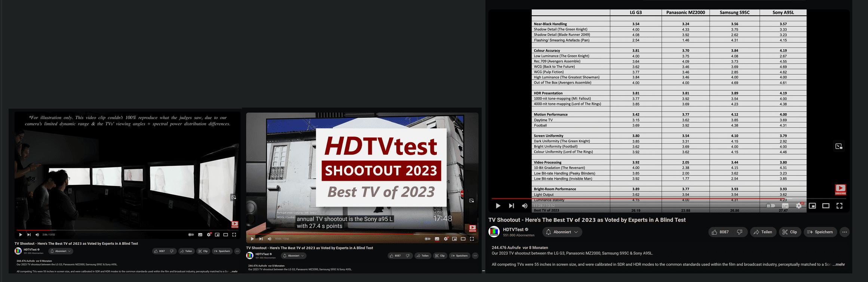Play the video paused at 2:06

pos(21,235)
